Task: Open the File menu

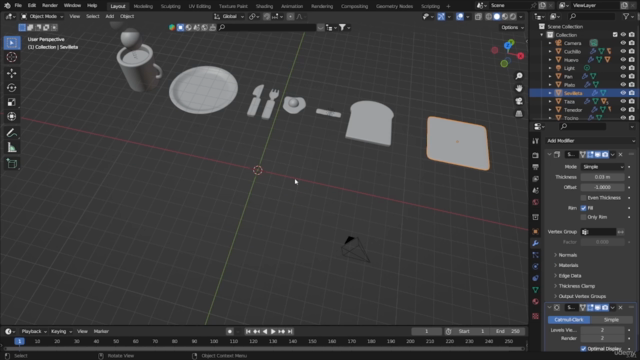Action: [18, 6]
